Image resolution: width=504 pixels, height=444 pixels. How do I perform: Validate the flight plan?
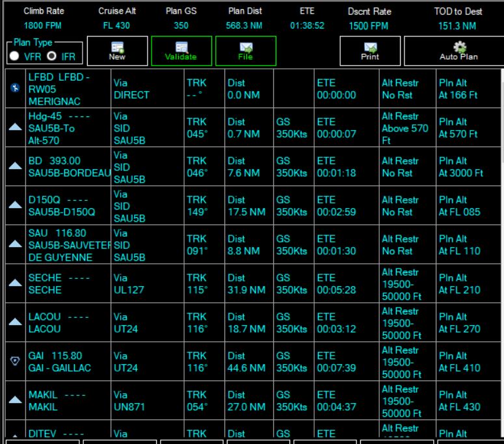click(x=181, y=51)
